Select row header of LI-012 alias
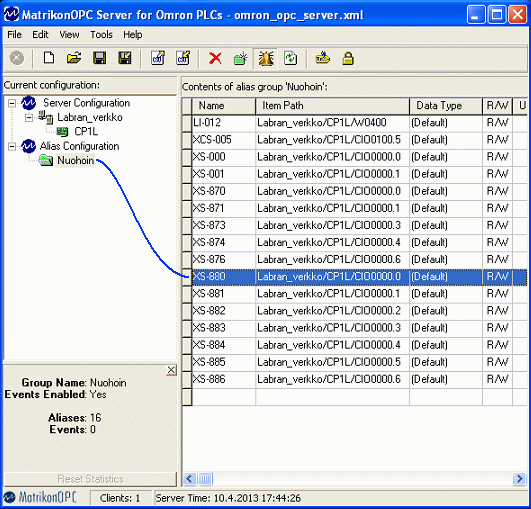This screenshot has width=531, height=509. [187, 123]
